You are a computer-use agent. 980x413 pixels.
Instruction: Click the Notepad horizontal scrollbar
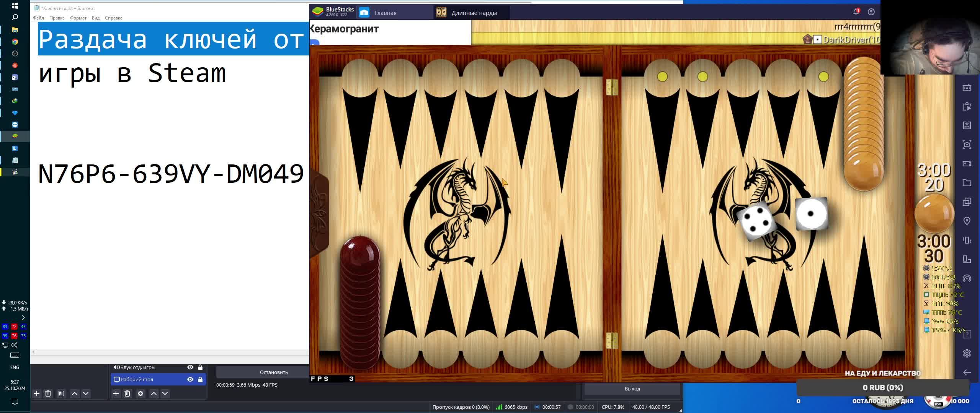168,352
